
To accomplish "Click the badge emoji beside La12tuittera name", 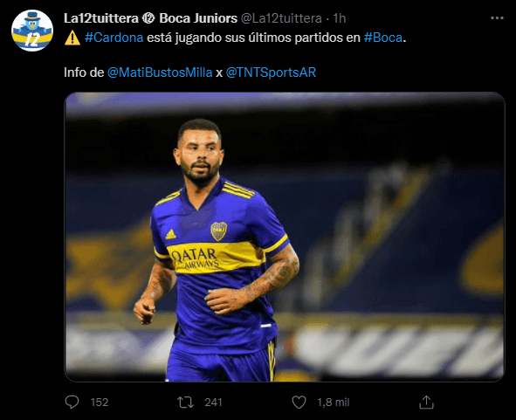I will click(148, 18).
